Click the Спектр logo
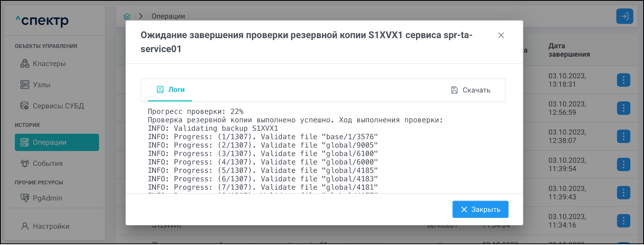The width and height of the screenshot is (644, 245). click(x=42, y=20)
